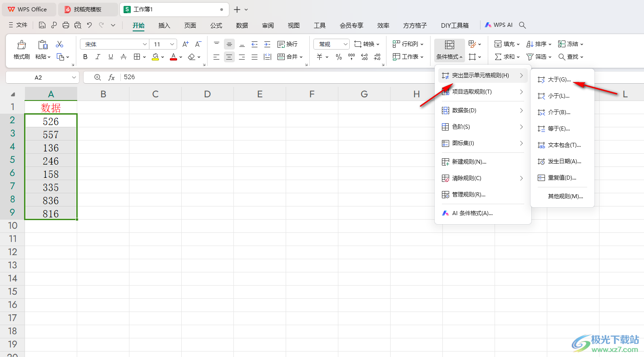Select the 大于(G)... menu item
The image size is (644, 357).
(x=562, y=80)
